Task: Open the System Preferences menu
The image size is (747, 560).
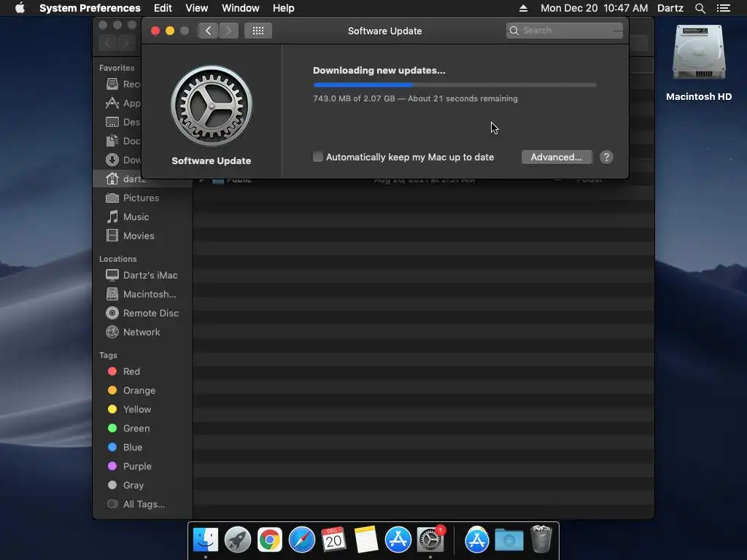Action: (90, 8)
